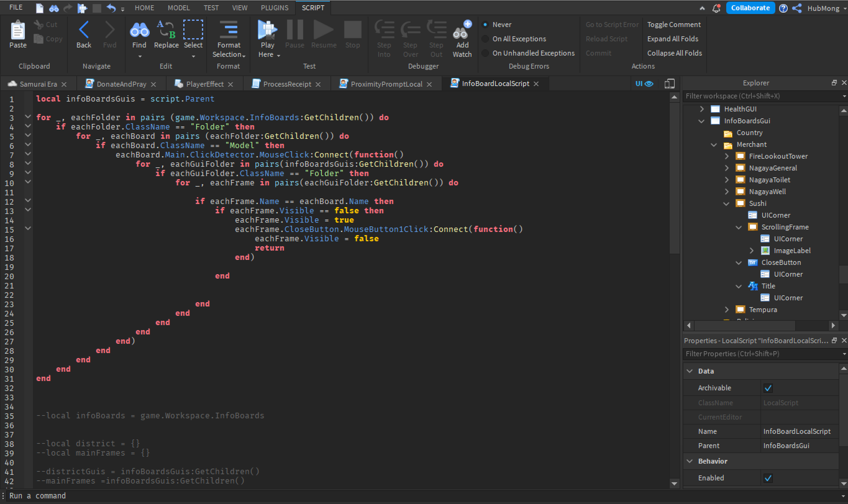
Task: Click the Collaborate button
Action: click(750, 8)
